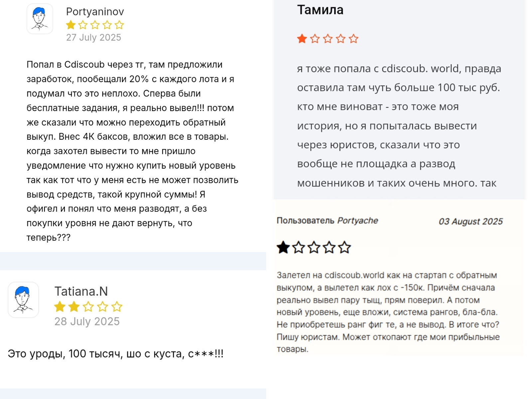Image resolution: width=532 pixels, height=399 pixels.
Task: Click the black filled star in Portyache's rating
Action: coord(283,247)
